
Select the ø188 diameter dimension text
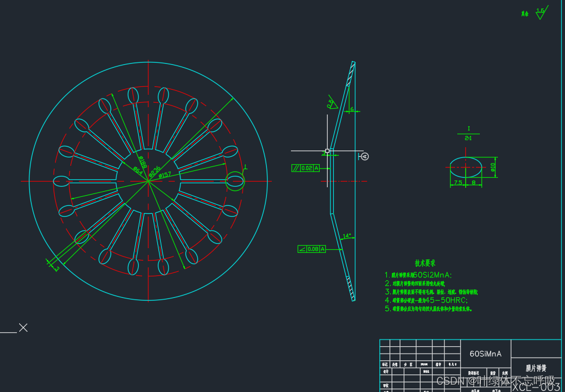(142, 163)
